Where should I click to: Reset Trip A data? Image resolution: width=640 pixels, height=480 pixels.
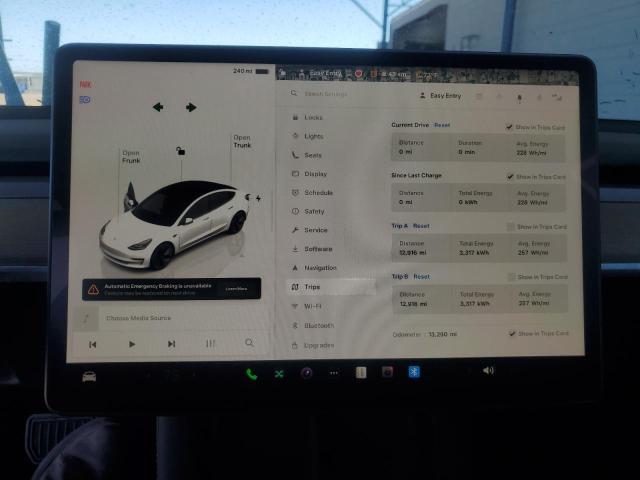pos(421,226)
